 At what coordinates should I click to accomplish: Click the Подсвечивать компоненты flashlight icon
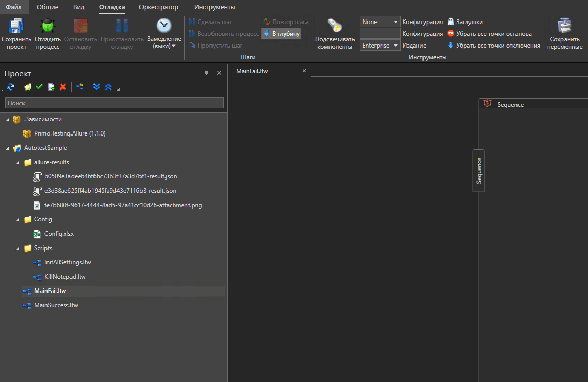[x=335, y=27]
